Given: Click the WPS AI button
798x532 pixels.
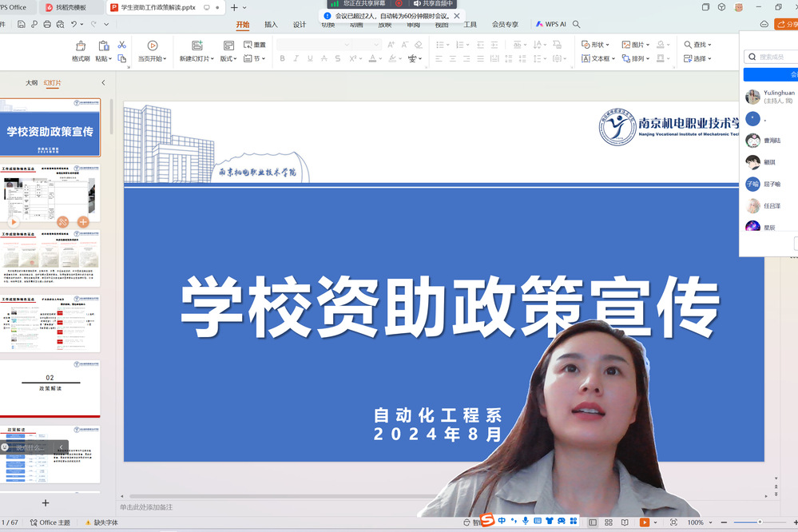Looking at the screenshot, I should pyautogui.click(x=551, y=25).
